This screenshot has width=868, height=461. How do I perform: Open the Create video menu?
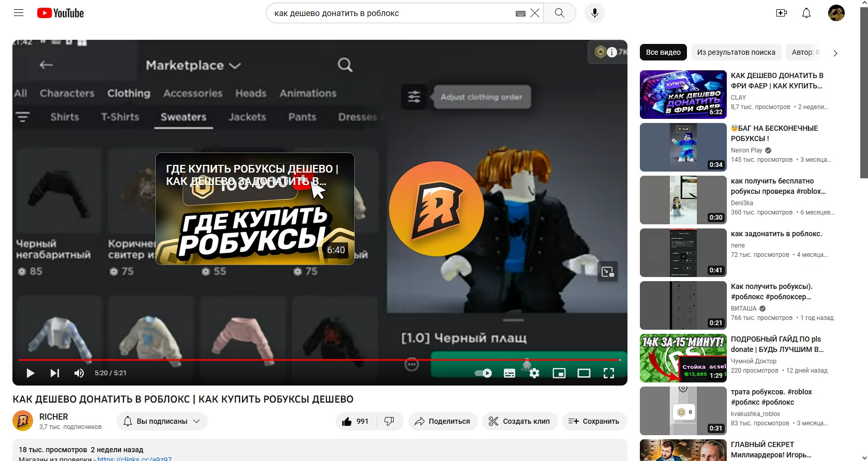[782, 13]
